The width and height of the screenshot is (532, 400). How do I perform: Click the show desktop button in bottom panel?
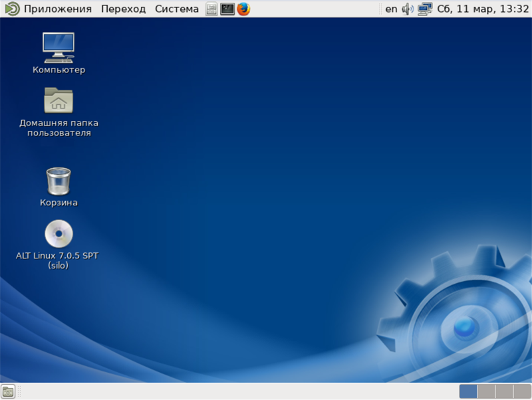click(8, 392)
